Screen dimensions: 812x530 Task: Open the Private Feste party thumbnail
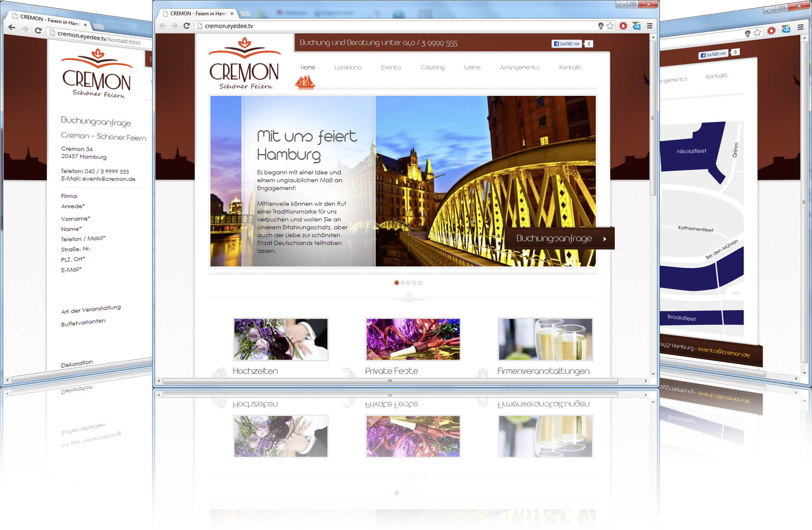pyautogui.click(x=413, y=339)
